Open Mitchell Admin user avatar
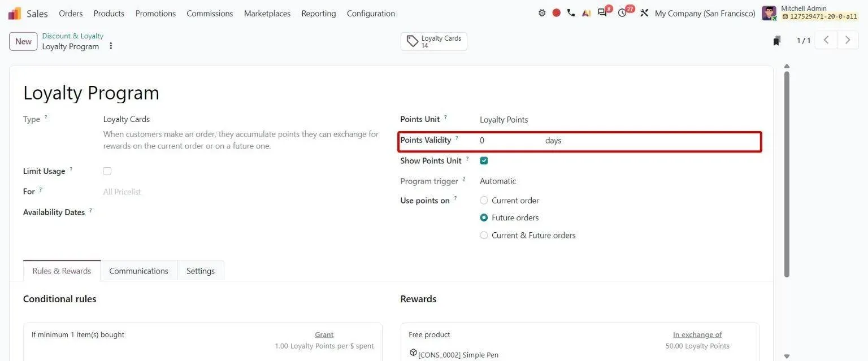The image size is (868, 361). click(769, 13)
